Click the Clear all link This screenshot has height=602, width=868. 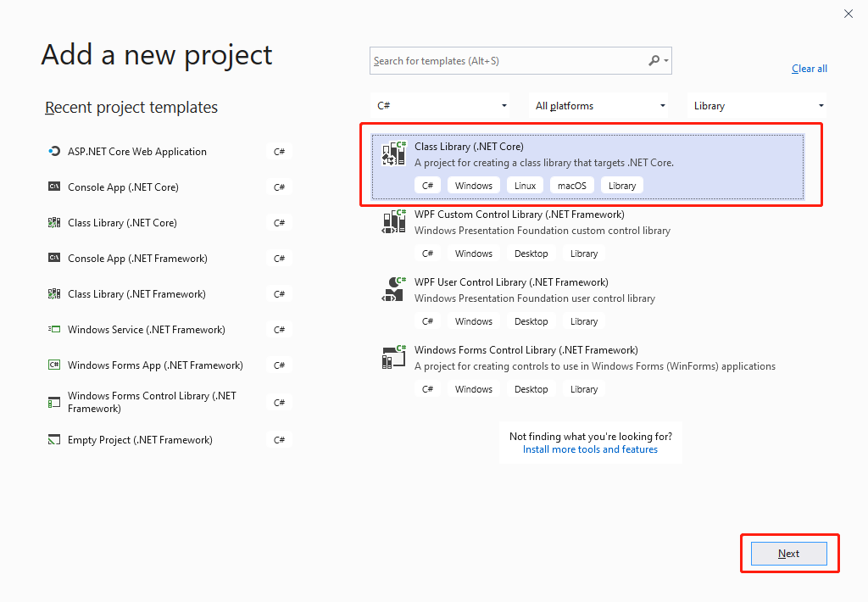[x=810, y=69]
